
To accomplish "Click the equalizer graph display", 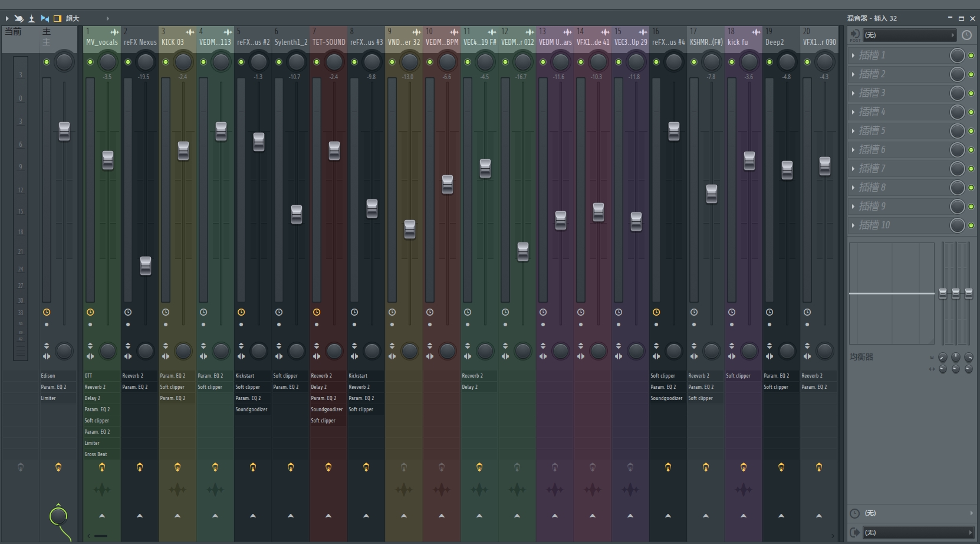I will (x=892, y=293).
